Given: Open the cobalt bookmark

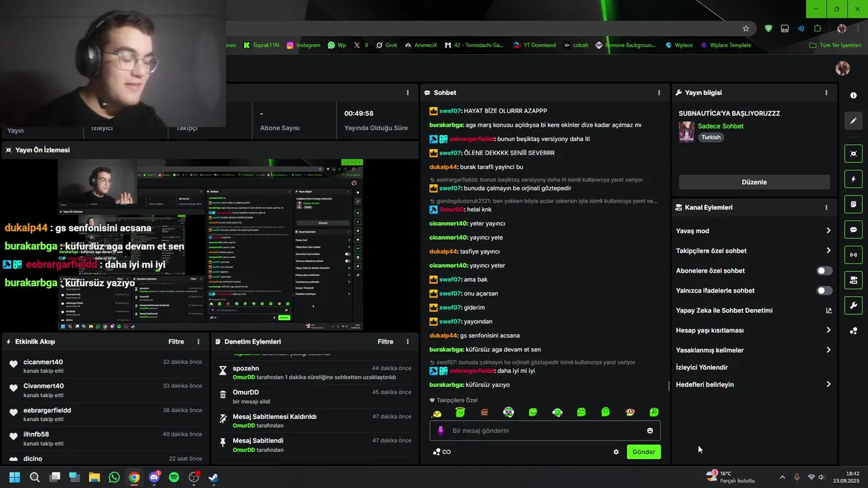Looking at the screenshot, I should pos(576,45).
